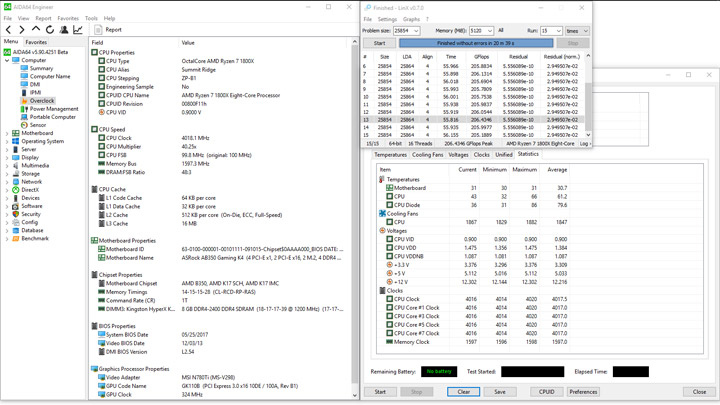Open the Problem size dropdown in LinX
Screen dimensions: 720x405
pos(416,31)
